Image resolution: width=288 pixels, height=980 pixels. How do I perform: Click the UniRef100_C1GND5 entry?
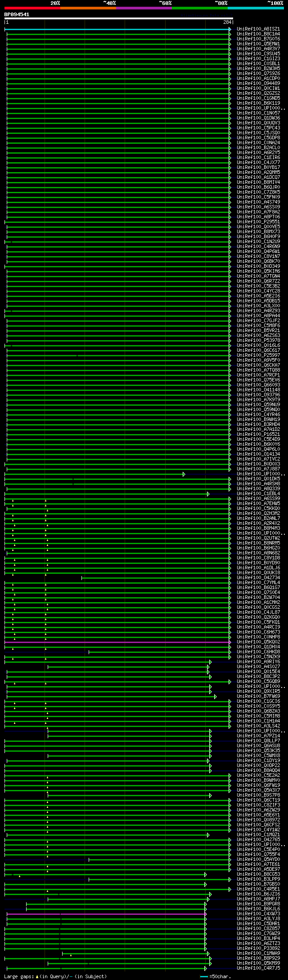[258, 98]
